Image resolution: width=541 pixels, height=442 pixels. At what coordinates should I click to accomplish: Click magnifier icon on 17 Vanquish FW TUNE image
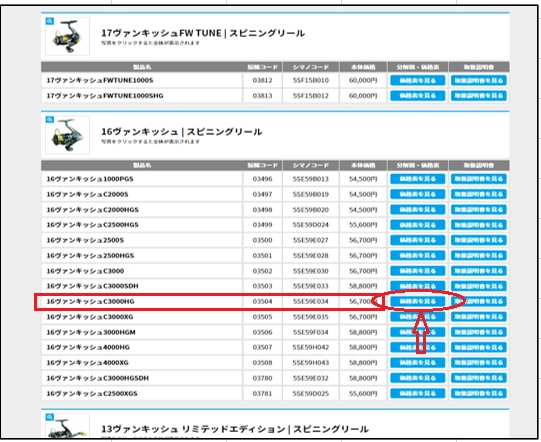coord(50,21)
